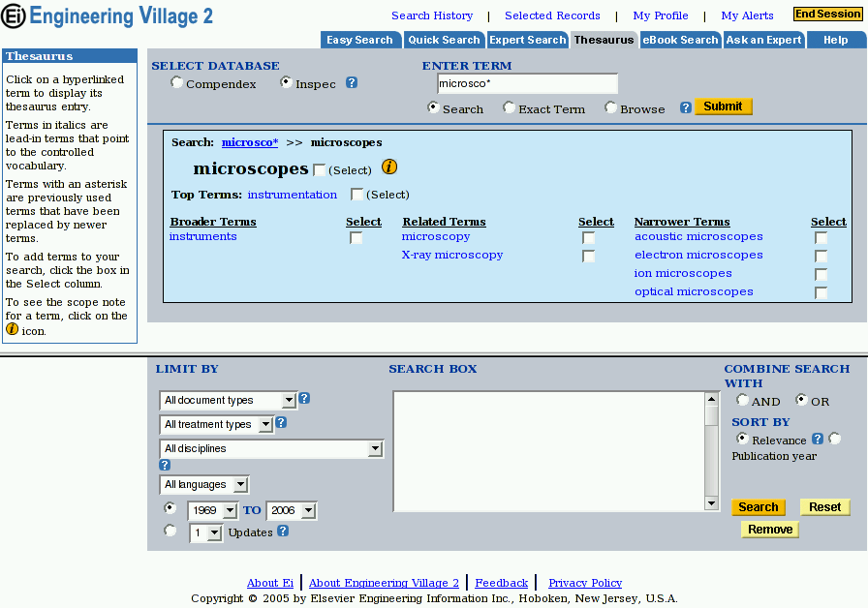The image size is (868, 608).
Task: Open the All document types dropdown
Action: (228, 400)
